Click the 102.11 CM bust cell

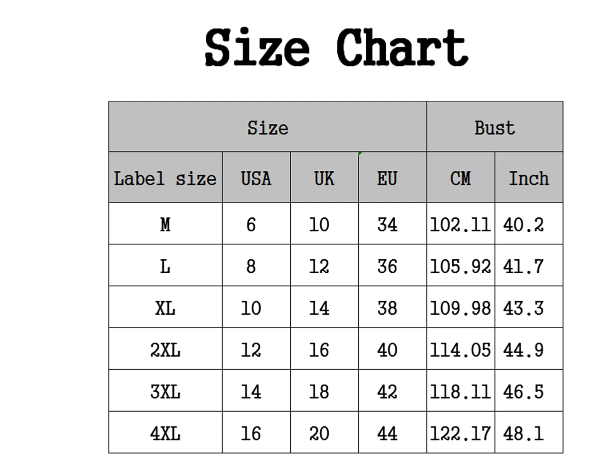pyautogui.click(x=460, y=224)
